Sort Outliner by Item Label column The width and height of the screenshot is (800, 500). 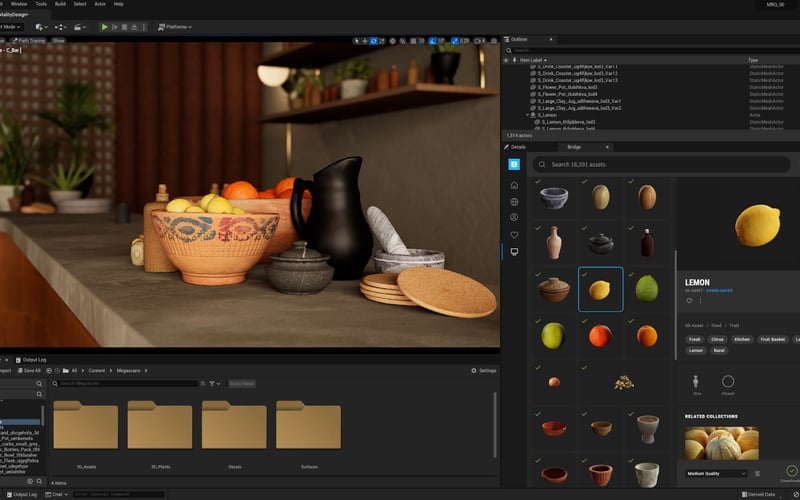coord(533,60)
